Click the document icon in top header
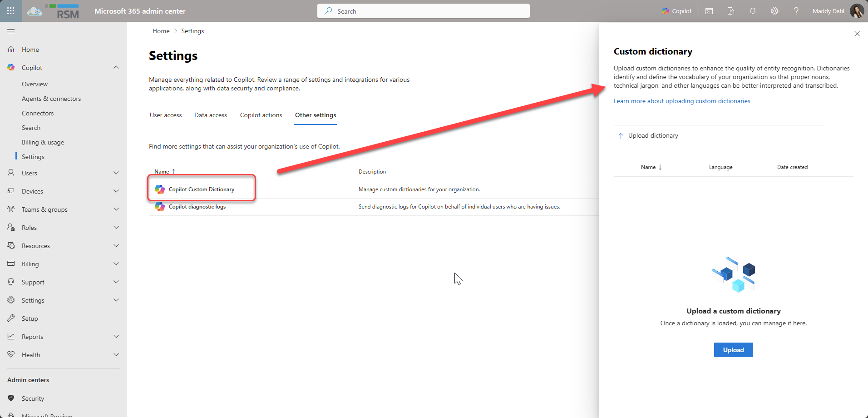Image resolution: width=868 pixels, height=418 pixels. point(731,11)
